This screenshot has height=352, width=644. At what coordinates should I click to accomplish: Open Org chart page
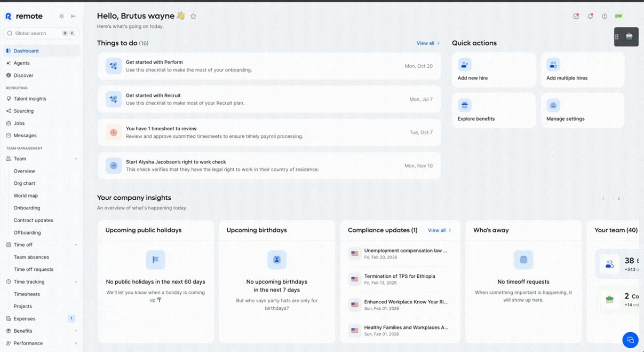[25, 183]
